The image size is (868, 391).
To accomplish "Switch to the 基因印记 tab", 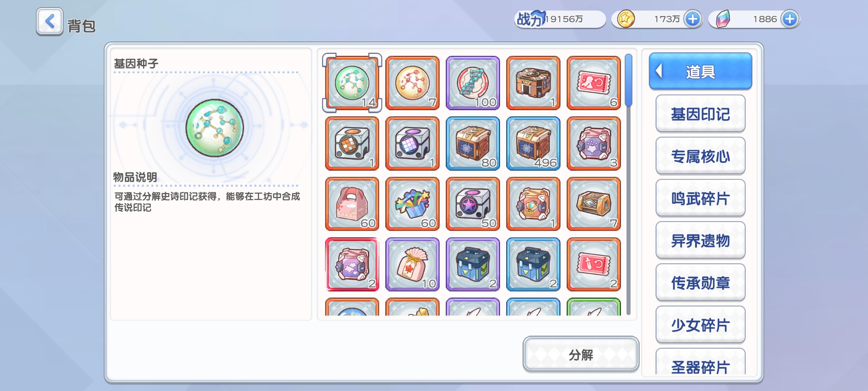I will [700, 114].
